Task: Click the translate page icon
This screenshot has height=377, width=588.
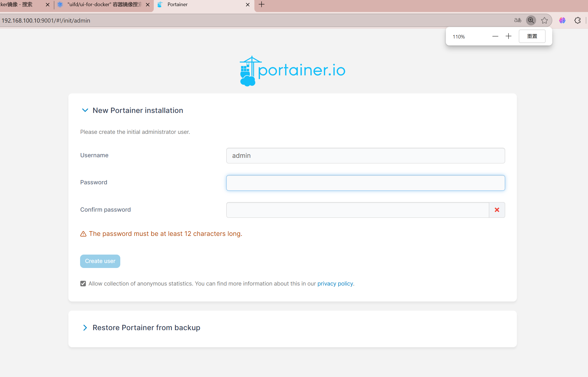Action: point(517,20)
